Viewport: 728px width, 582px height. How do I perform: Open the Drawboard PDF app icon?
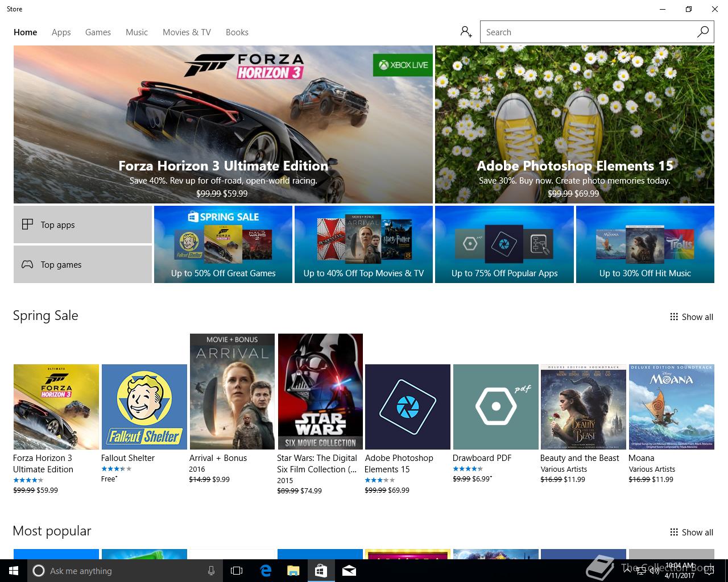495,407
